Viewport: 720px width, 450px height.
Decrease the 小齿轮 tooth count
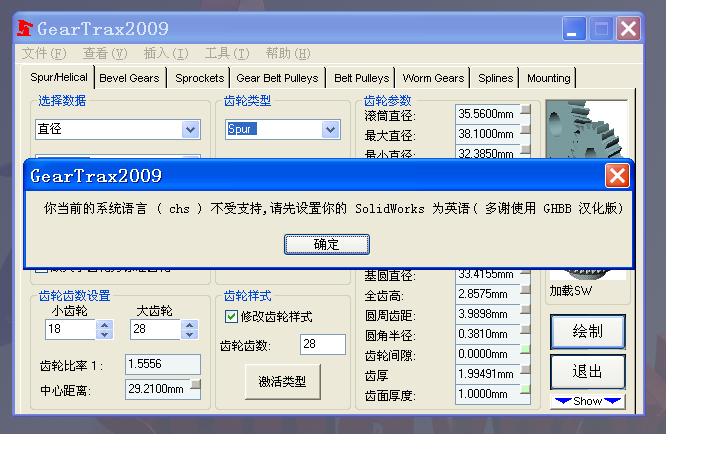pyautogui.click(x=105, y=334)
